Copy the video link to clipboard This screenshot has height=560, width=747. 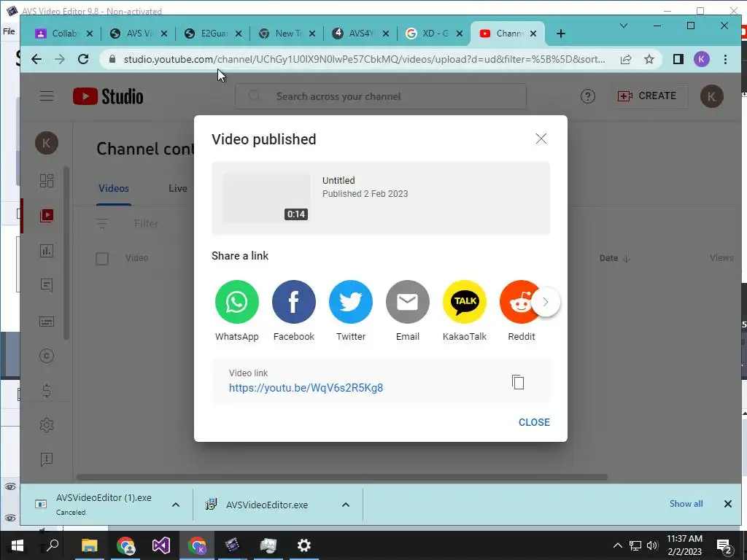(518, 382)
